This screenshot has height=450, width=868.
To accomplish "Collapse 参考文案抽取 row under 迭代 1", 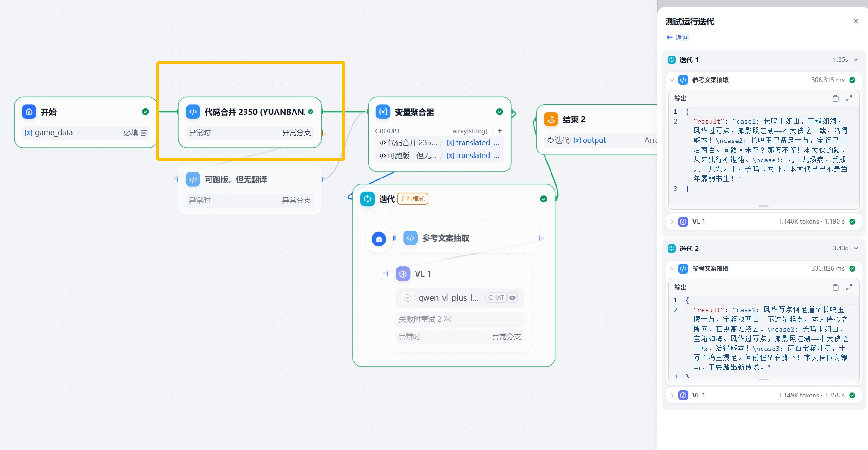I will tap(672, 80).
